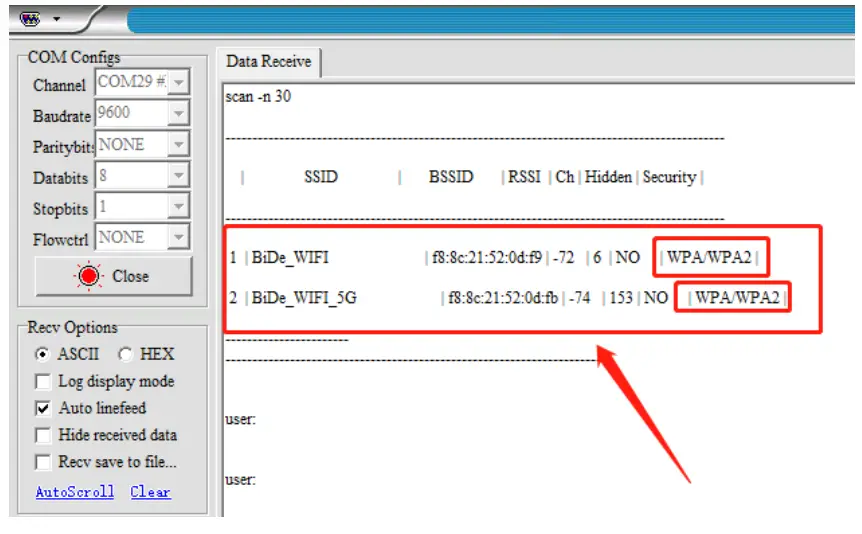Click the Security column header text

pos(669,177)
